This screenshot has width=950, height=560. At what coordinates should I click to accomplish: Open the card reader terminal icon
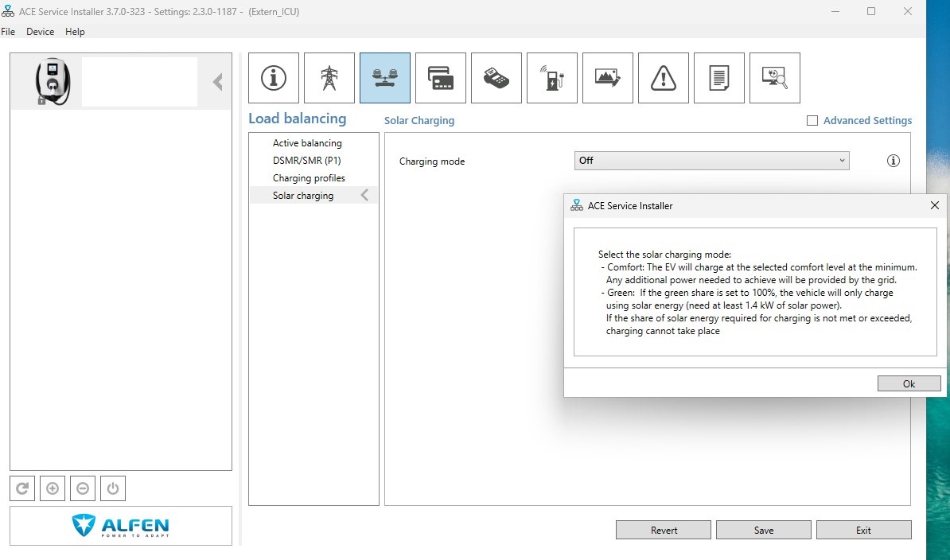(496, 78)
